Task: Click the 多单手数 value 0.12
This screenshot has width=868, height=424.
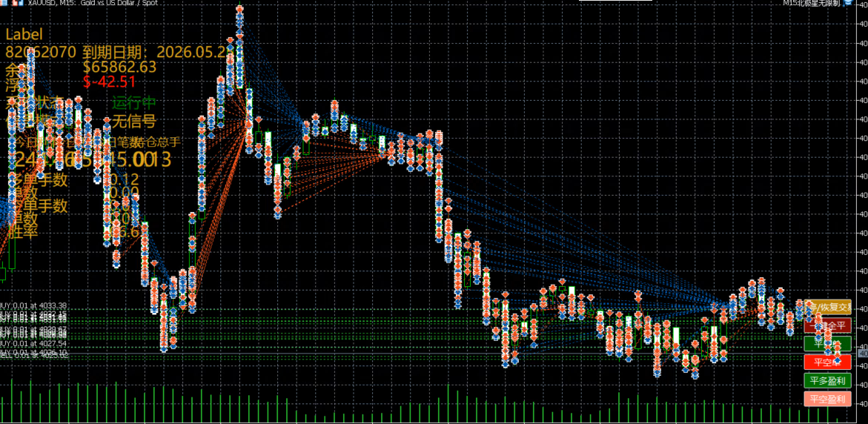Action: pos(124,179)
